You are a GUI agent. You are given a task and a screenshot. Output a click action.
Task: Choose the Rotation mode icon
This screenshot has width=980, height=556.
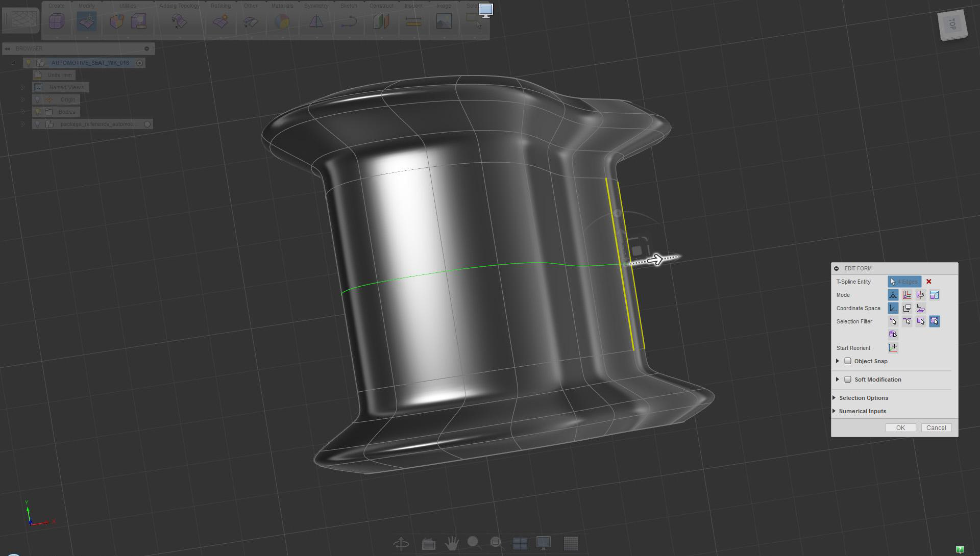pos(921,295)
